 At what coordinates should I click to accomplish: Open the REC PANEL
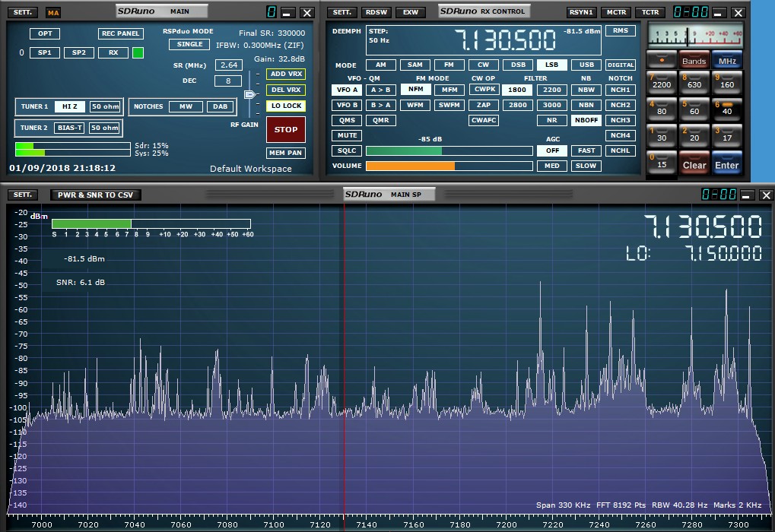pos(121,33)
